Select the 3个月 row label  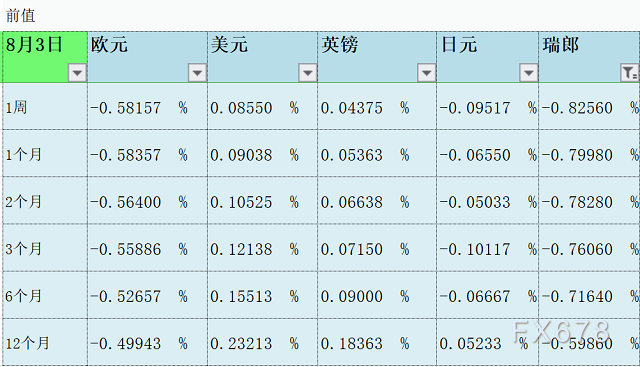pyautogui.click(x=44, y=248)
